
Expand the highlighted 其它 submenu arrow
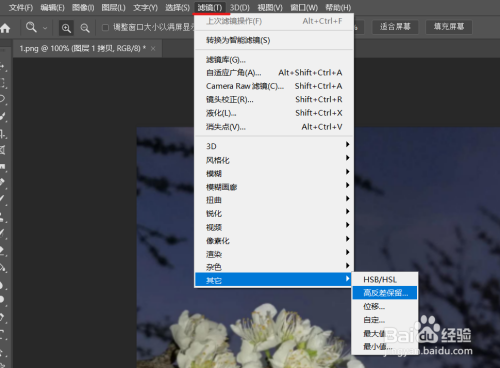(347, 278)
